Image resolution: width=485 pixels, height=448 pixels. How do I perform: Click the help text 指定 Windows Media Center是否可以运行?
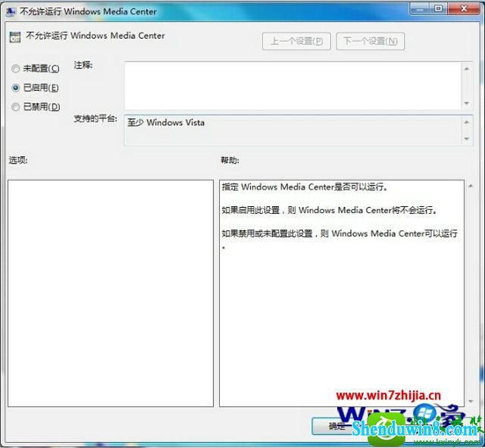[x=305, y=187]
